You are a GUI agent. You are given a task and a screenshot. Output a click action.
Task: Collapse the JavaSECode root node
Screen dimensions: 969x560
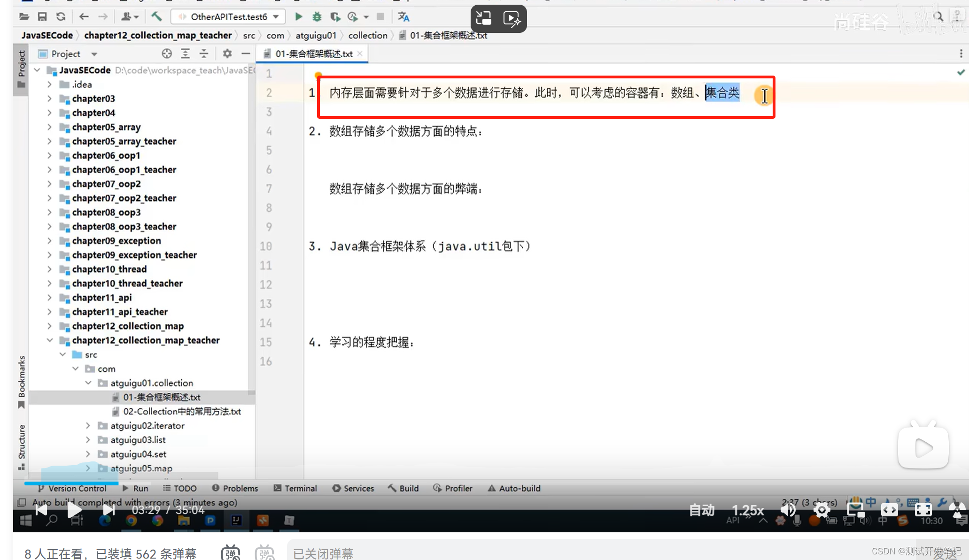[37, 70]
